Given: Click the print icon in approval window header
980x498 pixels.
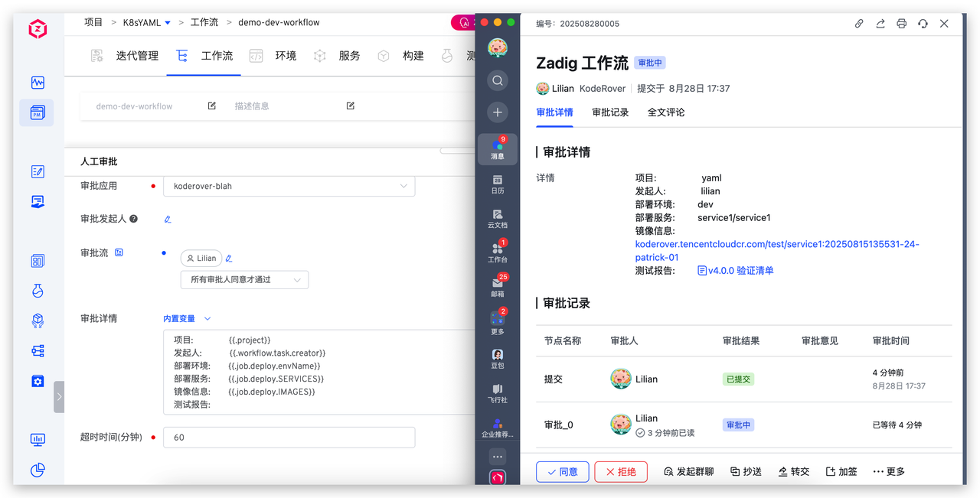Looking at the screenshot, I should 902,24.
